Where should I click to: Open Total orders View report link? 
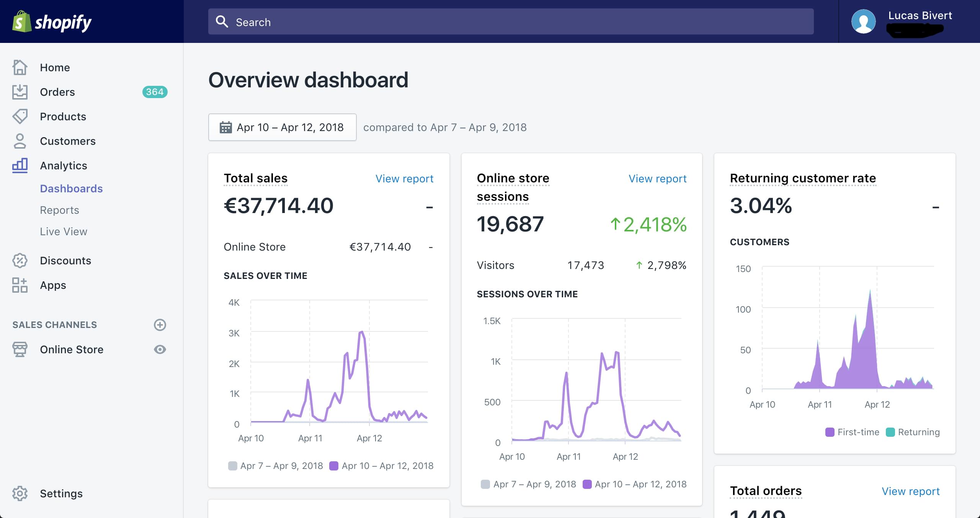coord(910,491)
